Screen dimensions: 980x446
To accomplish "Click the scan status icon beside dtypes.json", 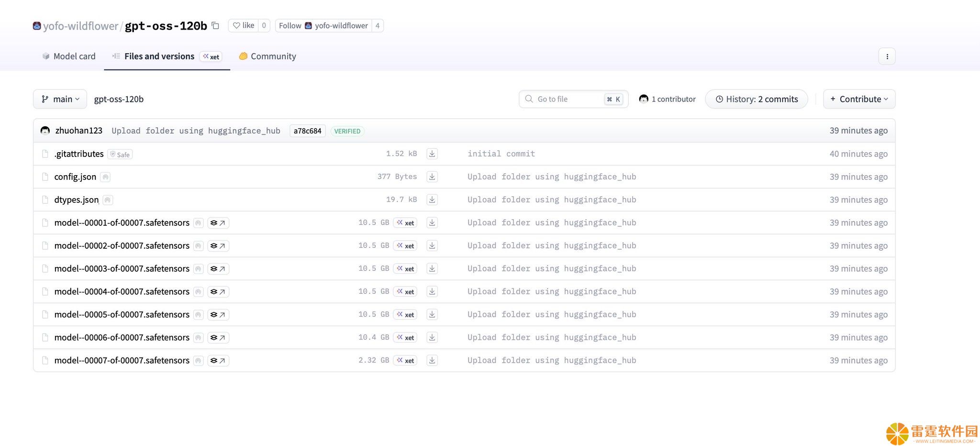I will tap(108, 200).
